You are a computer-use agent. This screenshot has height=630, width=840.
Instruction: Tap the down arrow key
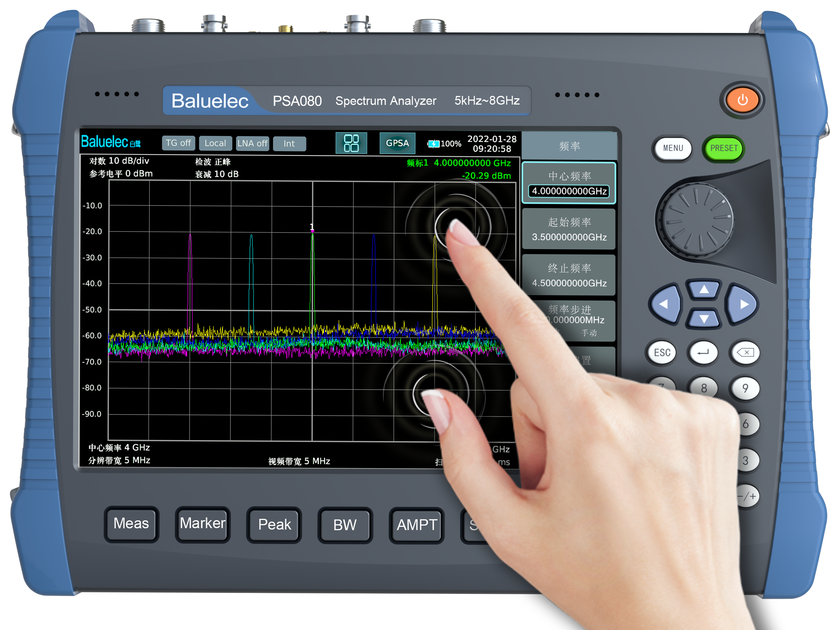coord(704,319)
